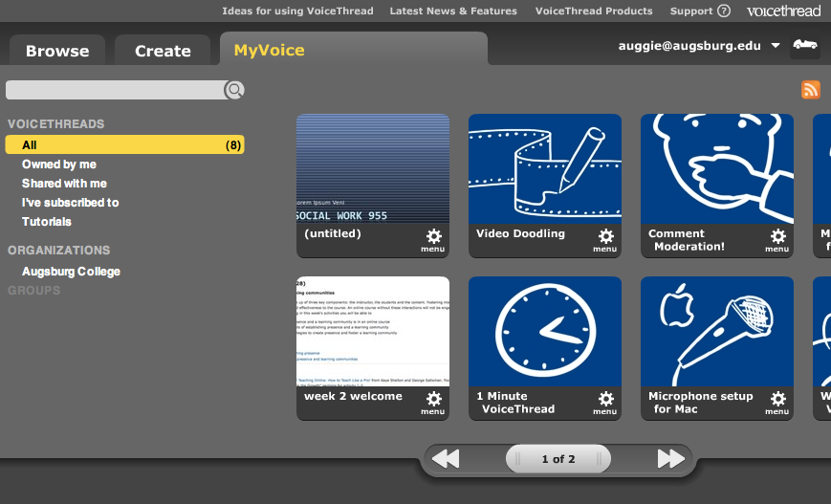Click the GROUPS section heading

33,291
